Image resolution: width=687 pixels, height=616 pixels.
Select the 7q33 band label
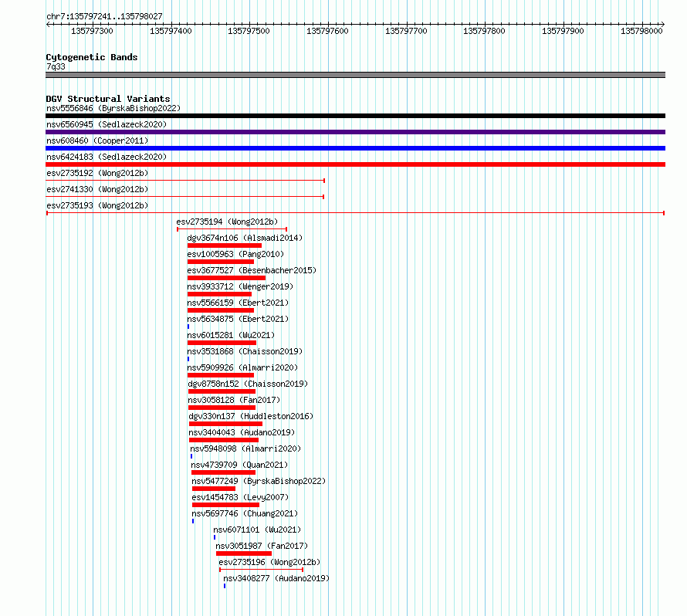(56, 66)
